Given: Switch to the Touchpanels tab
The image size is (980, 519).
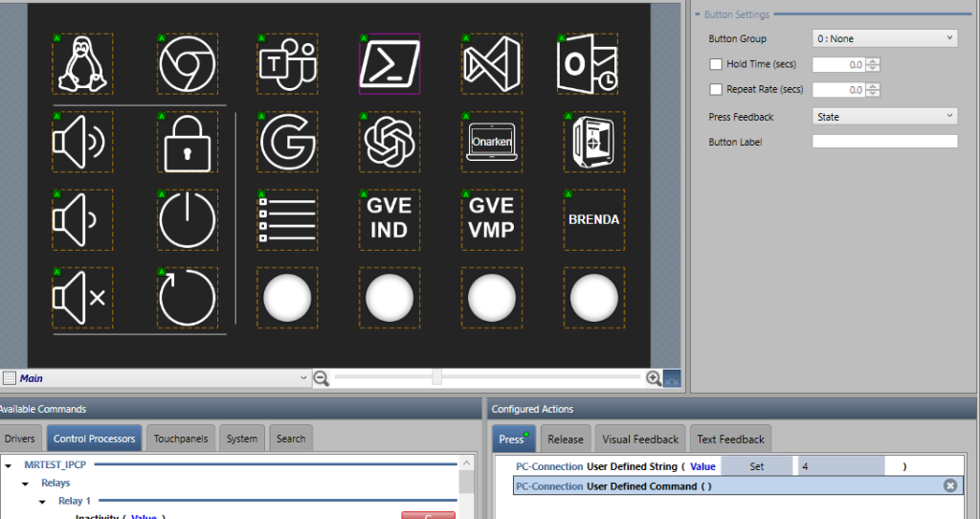Looking at the screenshot, I should tap(181, 439).
